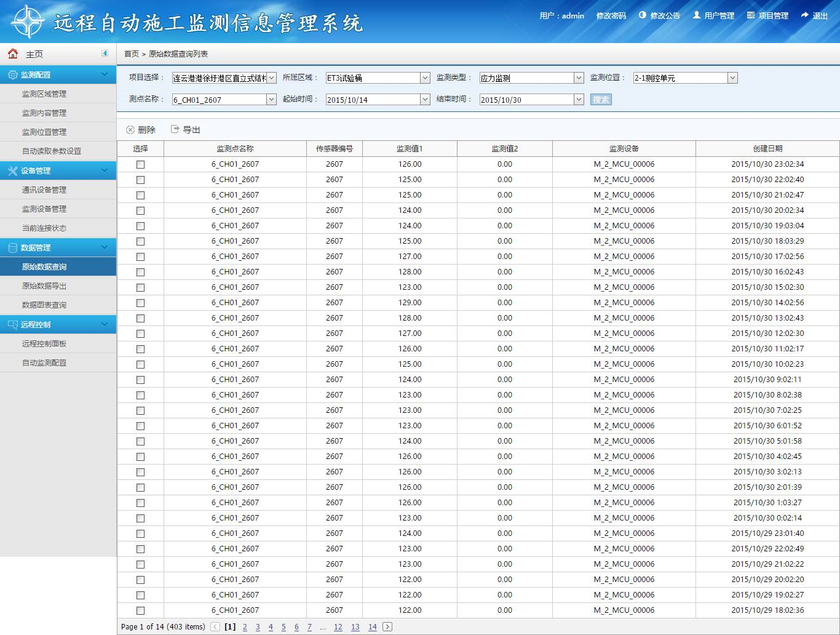The image size is (840, 635).
Task: Open 项目管理 project management icon
Action: tap(751, 15)
